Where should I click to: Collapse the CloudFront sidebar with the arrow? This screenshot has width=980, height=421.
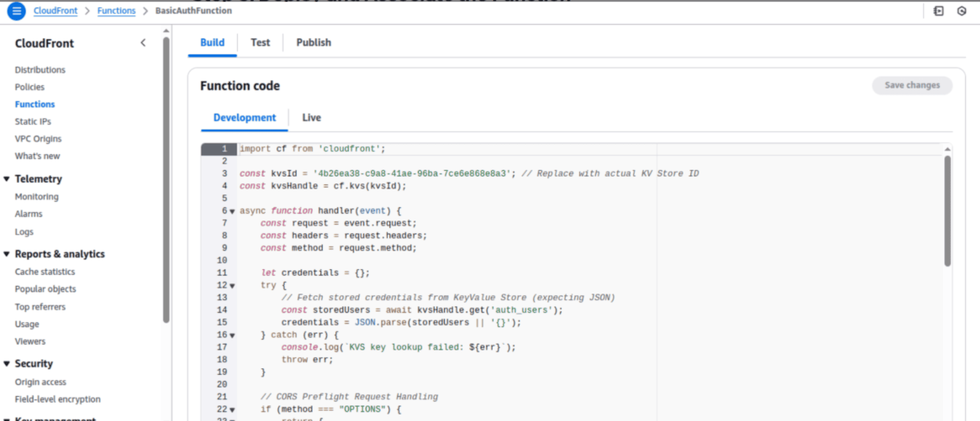(x=143, y=43)
